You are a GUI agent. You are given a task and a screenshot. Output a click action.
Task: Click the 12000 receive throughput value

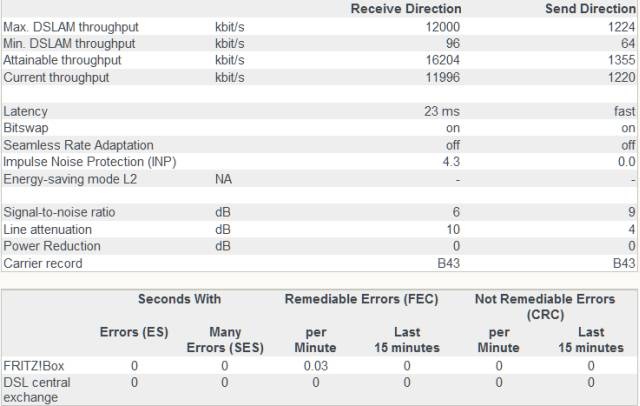pyautogui.click(x=442, y=26)
